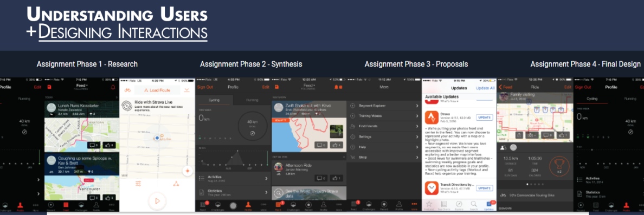Open the comments on the Afternoon Ride
The image size is (644, 215).
[321, 179]
